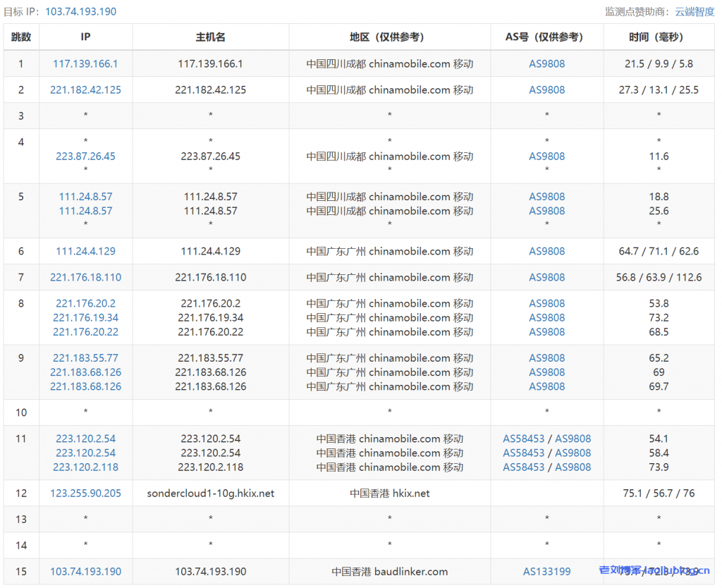Open the 221.176.19.34 IP link

click(x=85, y=317)
